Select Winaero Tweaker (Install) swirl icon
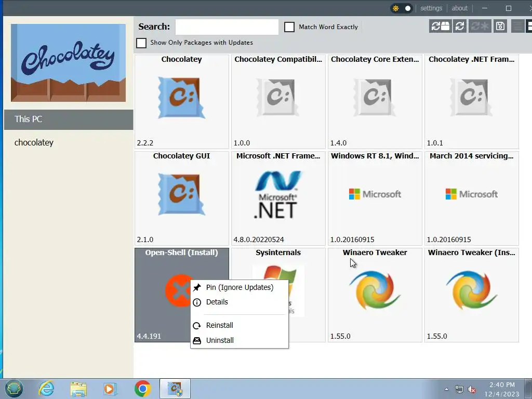 click(x=471, y=290)
